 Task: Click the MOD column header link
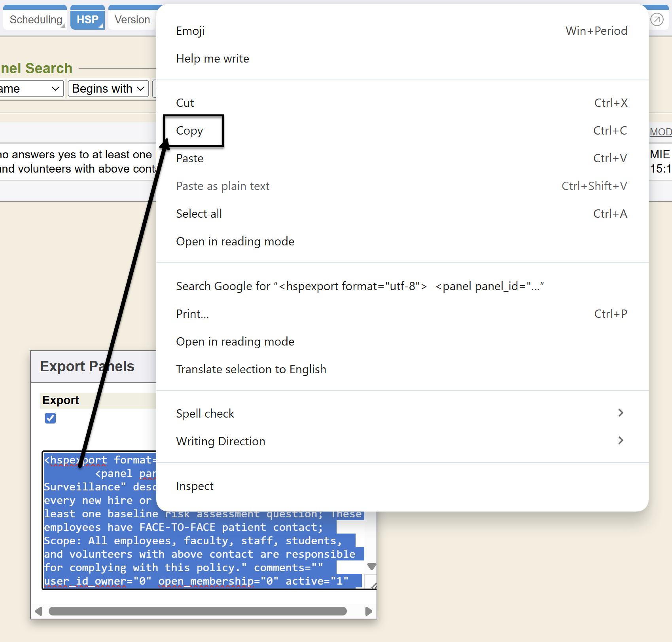click(661, 132)
